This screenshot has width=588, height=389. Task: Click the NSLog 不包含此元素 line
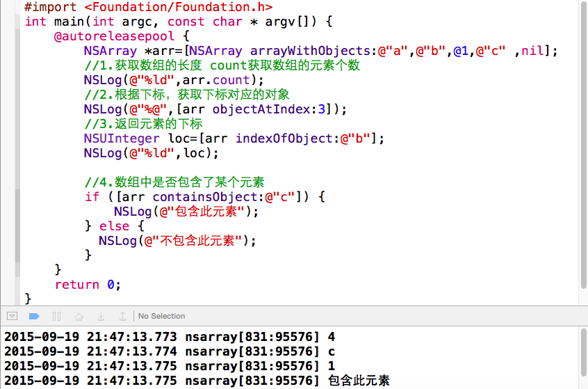(177, 241)
